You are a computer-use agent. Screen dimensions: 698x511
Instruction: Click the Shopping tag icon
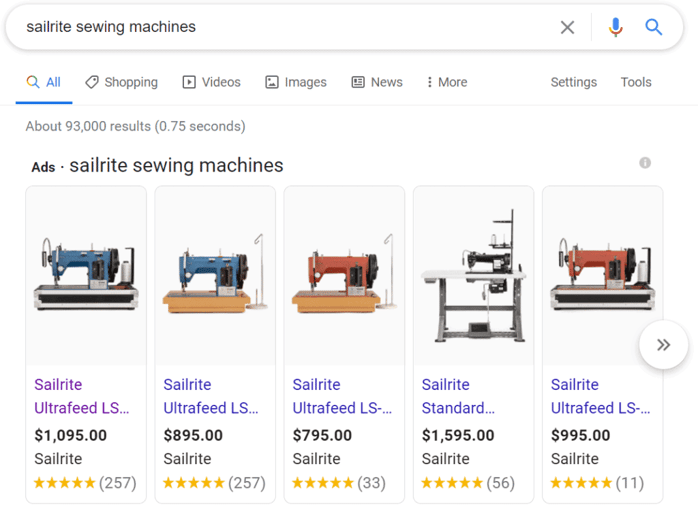pos(92,82)
